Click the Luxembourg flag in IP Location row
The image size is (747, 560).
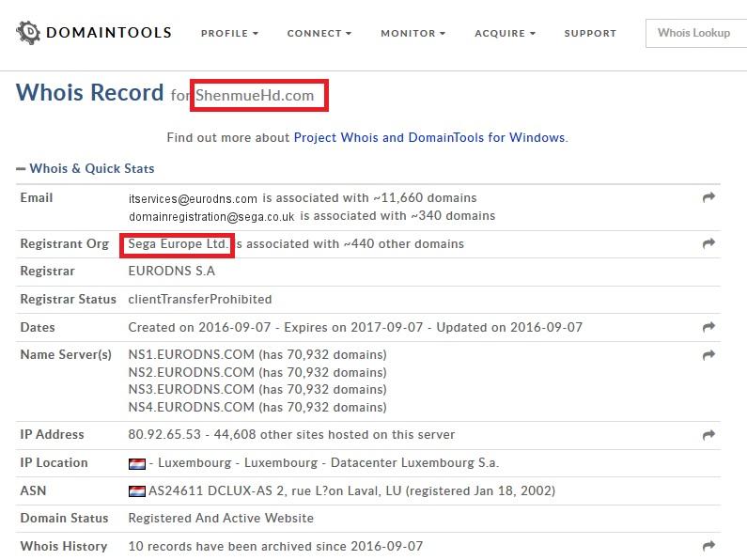tap(137, 464)
